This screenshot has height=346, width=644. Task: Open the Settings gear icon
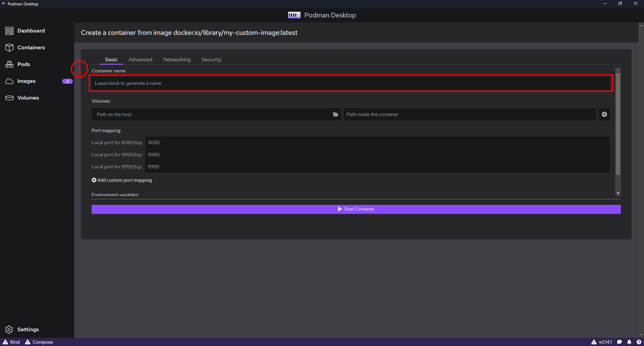tap(9, 330)
